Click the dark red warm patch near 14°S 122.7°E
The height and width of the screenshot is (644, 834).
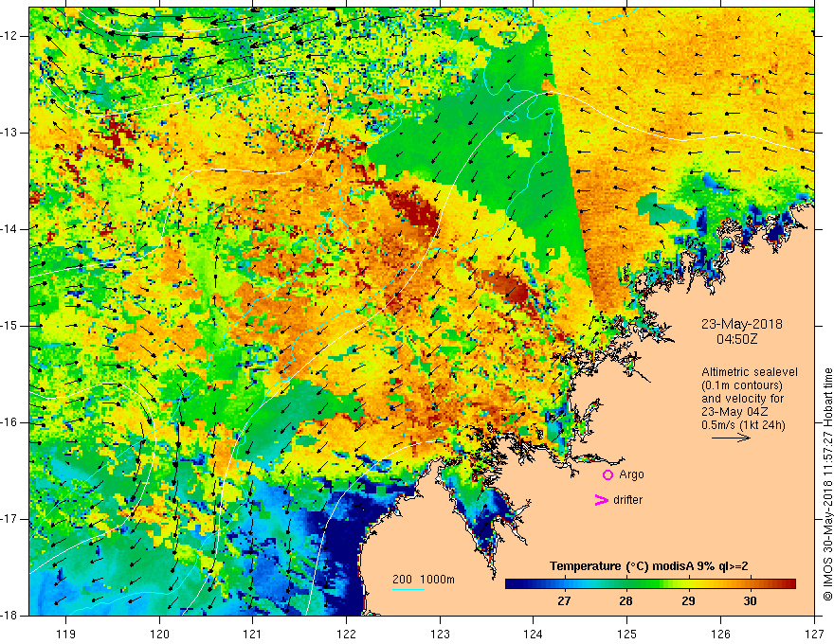coord(414,208)
